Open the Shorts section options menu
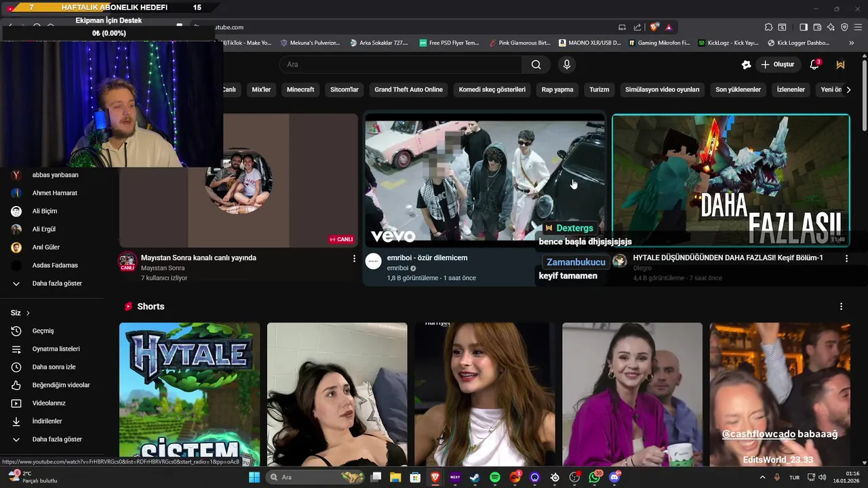 pyautogui.click(x=841, y=306)
